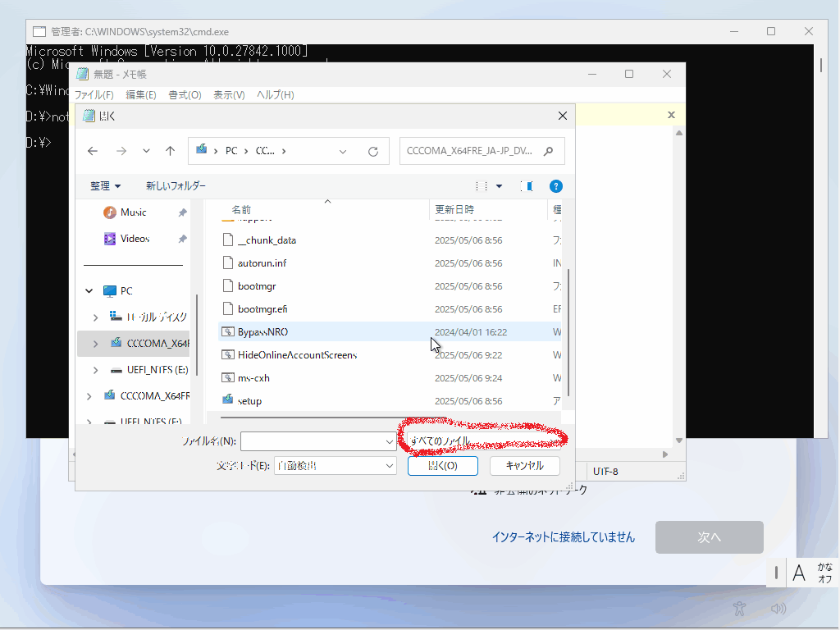Click the pin icon beside Videos
The height and width of the screenshot is (630, 840).
[x=182, y=239]
